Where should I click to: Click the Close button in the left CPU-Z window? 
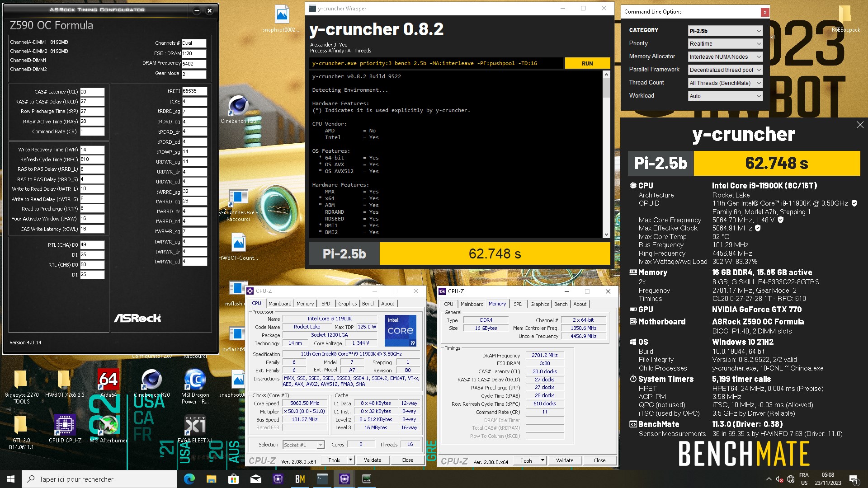point(407,460)
